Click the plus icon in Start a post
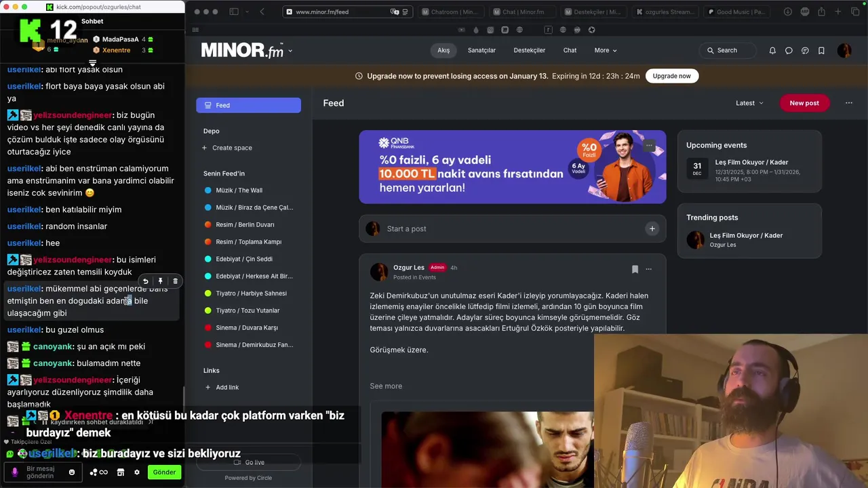Image resolution: width=868 pixels, height=488 pixels. (652, 228)
